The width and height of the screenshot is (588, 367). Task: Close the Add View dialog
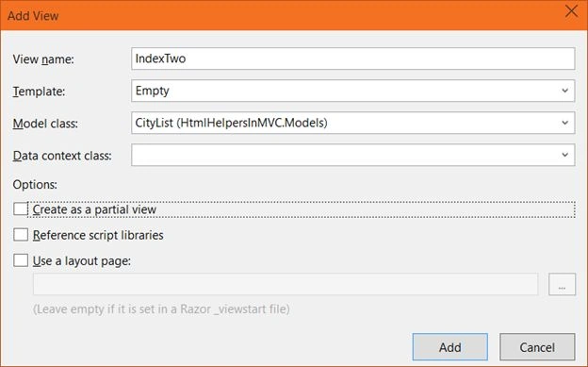[x=571, y=11]
